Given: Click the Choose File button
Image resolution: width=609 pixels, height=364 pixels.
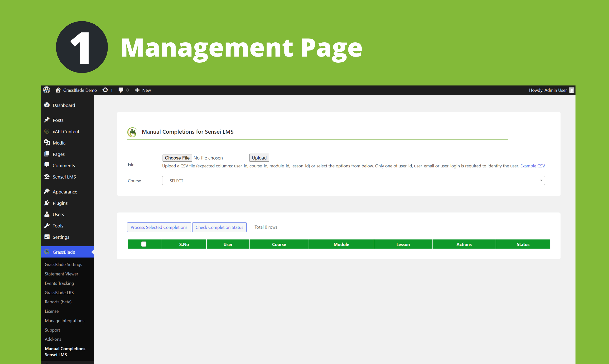Looking at the screenshot, I should pyautogui.click(x=177, y=158).
